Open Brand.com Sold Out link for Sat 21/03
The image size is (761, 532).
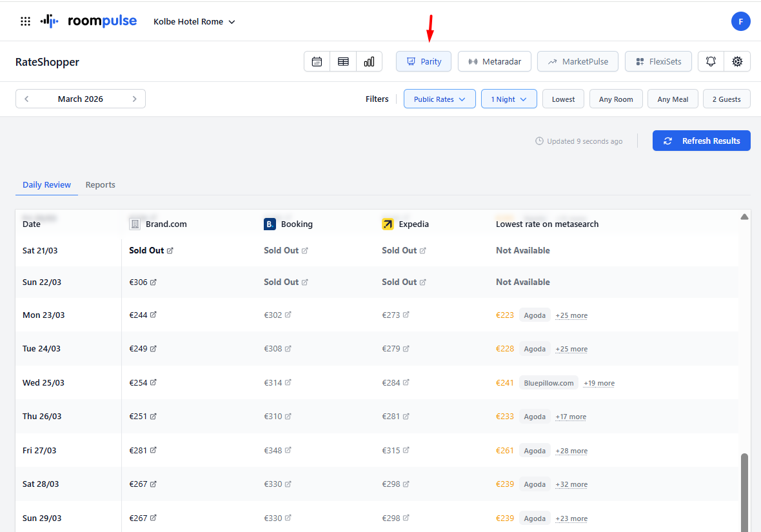[170, 251]
